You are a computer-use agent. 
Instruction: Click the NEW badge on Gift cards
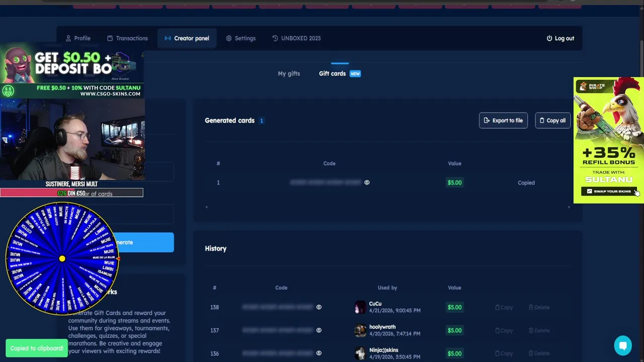[x=355, y=73]
